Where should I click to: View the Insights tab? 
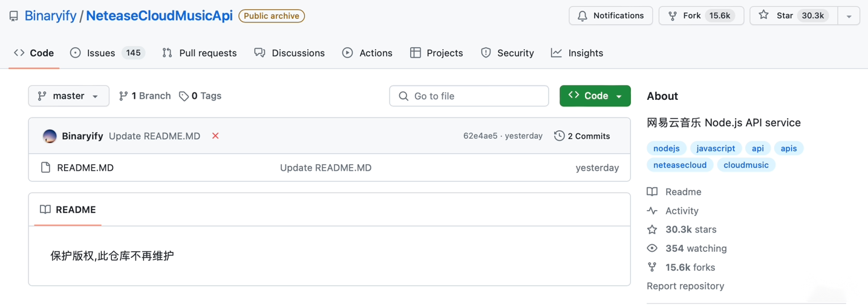[577, 53]
